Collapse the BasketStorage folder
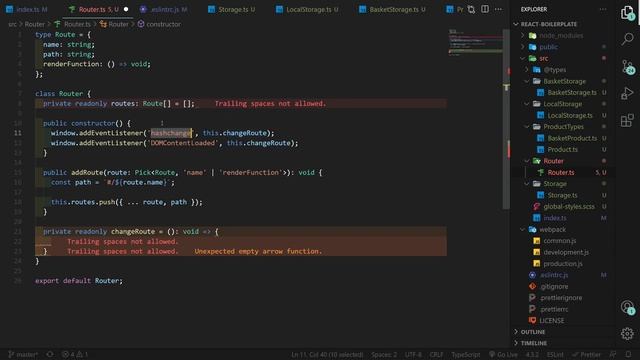 click(x=564, y=81)
